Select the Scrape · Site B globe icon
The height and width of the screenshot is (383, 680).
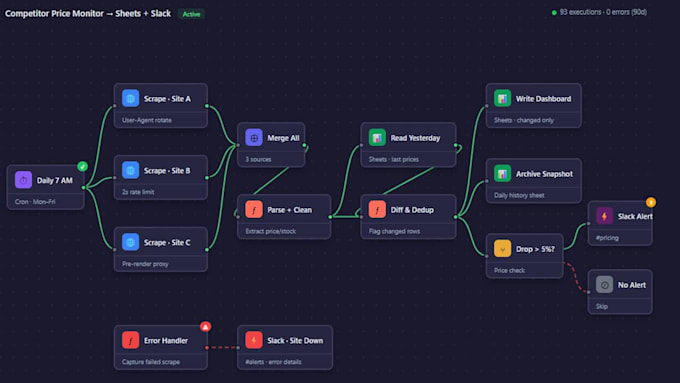click(131, 170)
